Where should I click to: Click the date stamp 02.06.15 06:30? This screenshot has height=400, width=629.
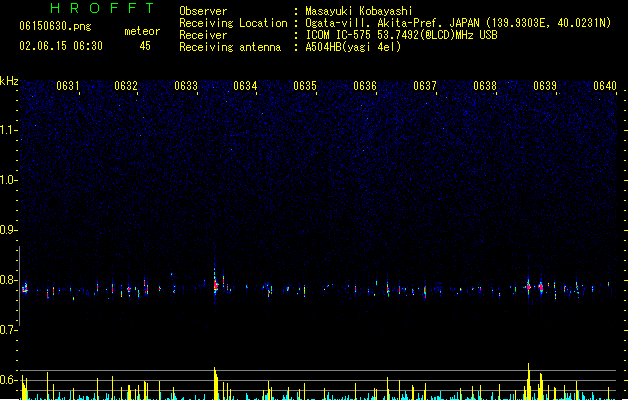click(x=61, y=46)
